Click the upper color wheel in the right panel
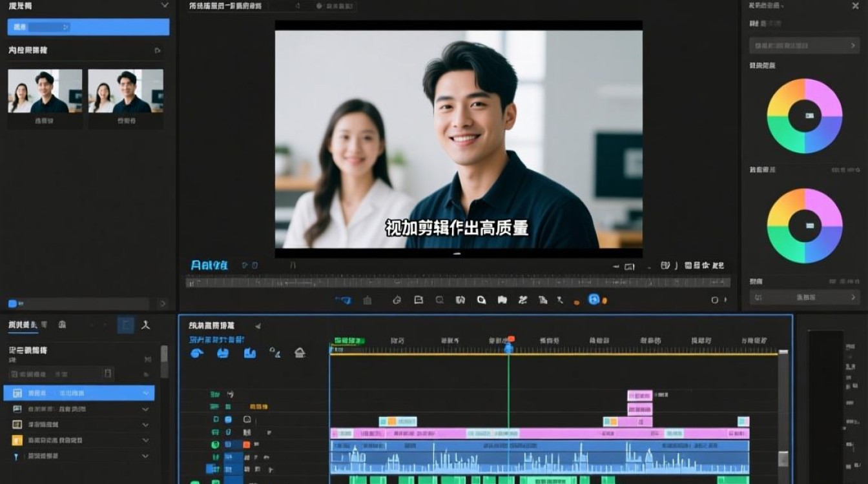 tap(804, 116)
